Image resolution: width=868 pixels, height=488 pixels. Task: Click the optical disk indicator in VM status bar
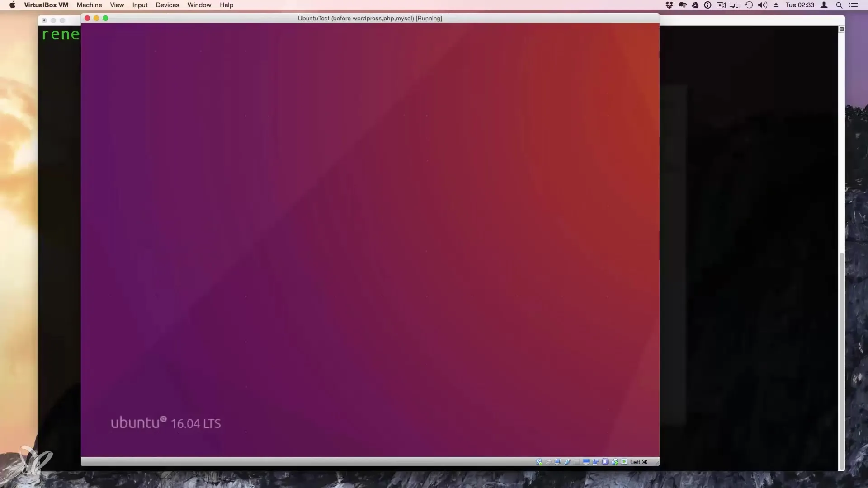point(548,462)
